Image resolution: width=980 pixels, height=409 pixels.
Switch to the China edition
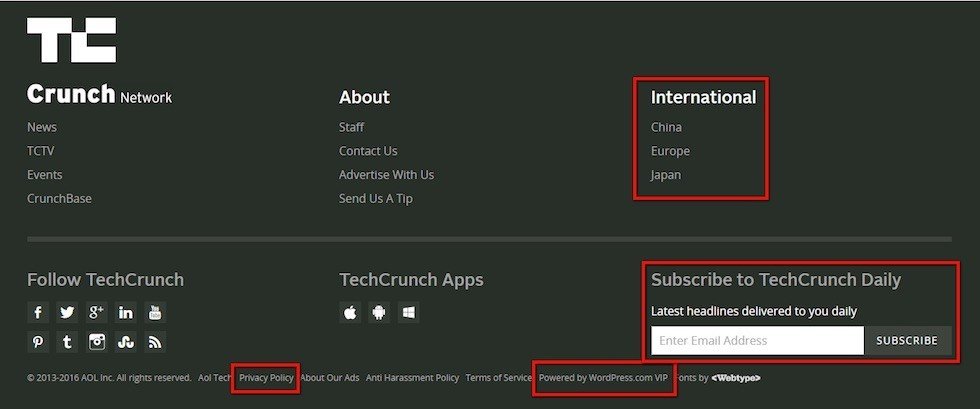tap(666, 127)
